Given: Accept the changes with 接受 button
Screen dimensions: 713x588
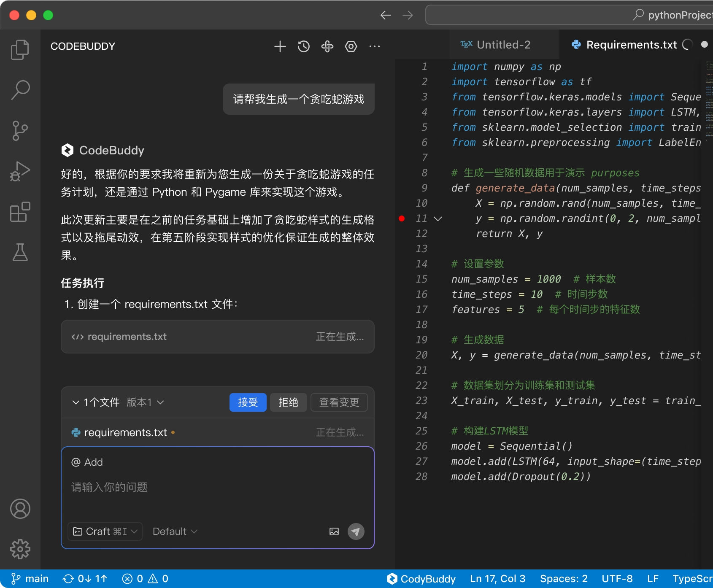Looking at the screenshot, I should coord(248,402).
